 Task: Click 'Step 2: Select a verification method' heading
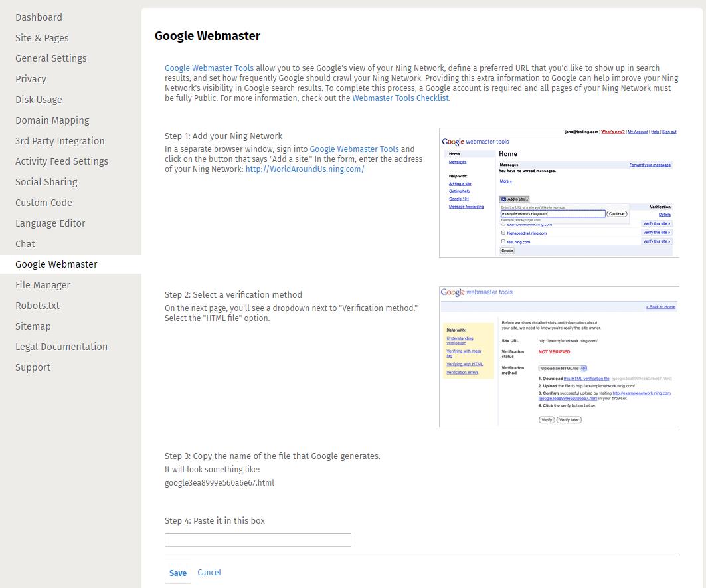point(233,295)
